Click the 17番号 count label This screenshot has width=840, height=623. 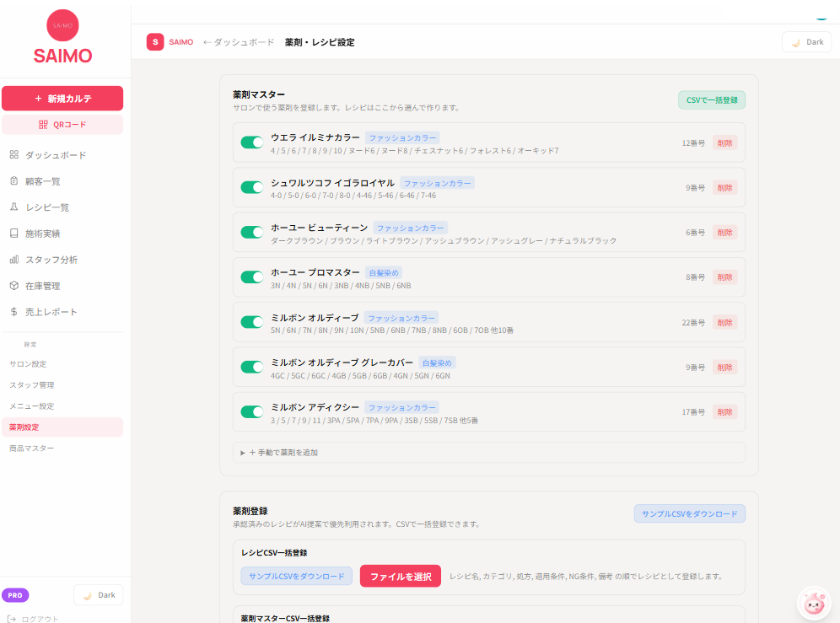click(693, 412)
